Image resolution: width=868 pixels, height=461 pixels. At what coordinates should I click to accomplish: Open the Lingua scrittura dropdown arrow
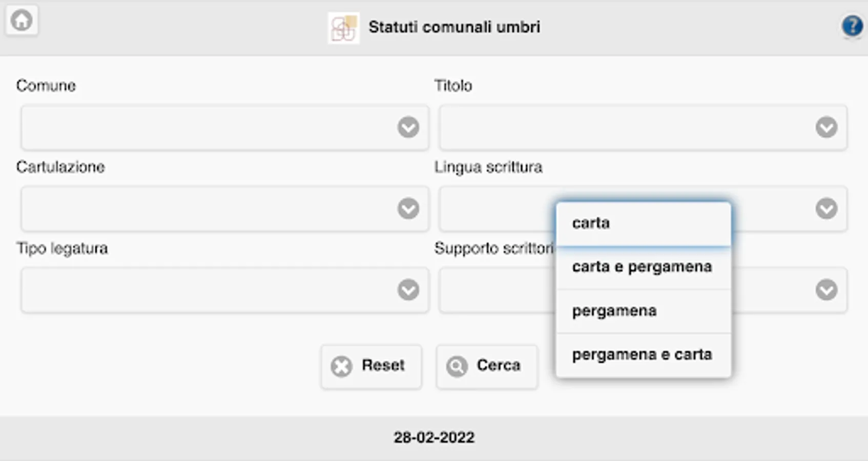click(826, 209)
